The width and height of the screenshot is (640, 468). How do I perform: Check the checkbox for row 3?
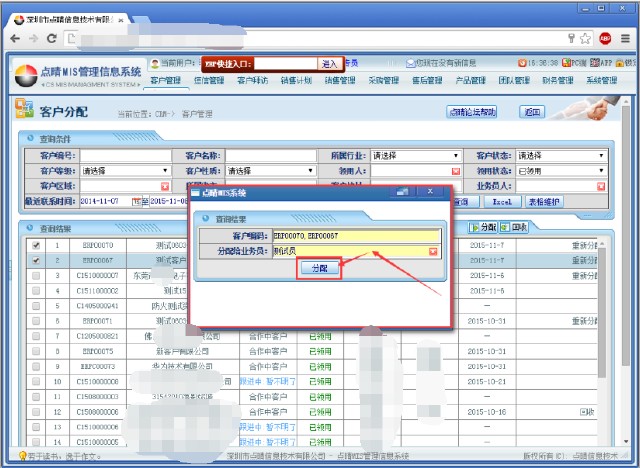(37, 275)
